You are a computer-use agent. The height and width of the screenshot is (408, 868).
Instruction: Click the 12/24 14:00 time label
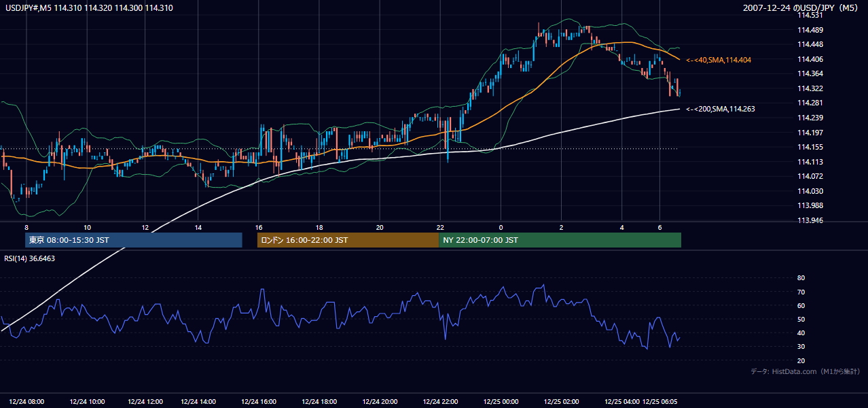pos(198,402)
